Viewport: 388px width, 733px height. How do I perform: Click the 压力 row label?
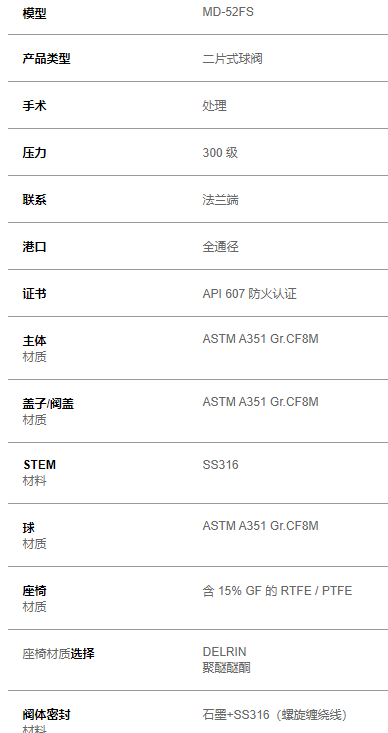[x=35, y=153]
